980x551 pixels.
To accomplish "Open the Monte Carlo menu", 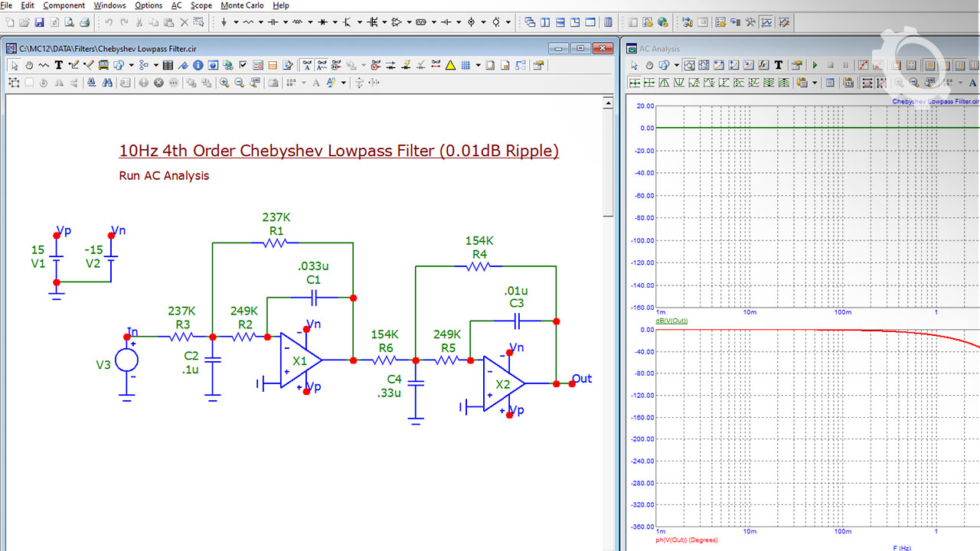I will point(242,5).
